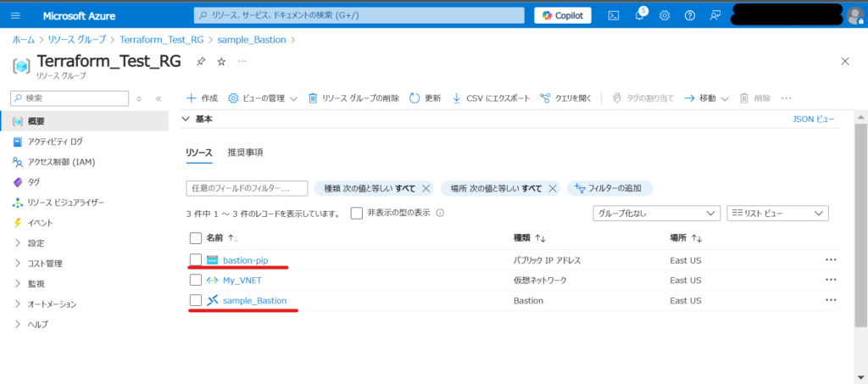This screenshot has height=384, width=868.
Task: Open the notifications bell icon
Action: (639, 15)
